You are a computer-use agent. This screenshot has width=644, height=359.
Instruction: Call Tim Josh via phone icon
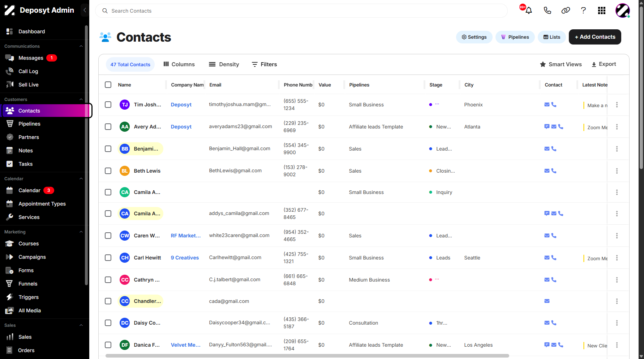pos(554,105)
